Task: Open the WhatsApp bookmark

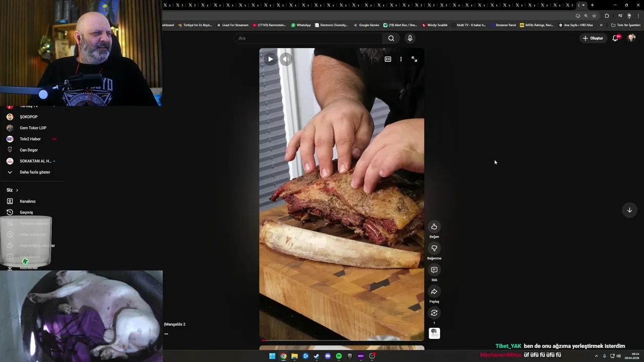Action: click(x=301, y=25)
